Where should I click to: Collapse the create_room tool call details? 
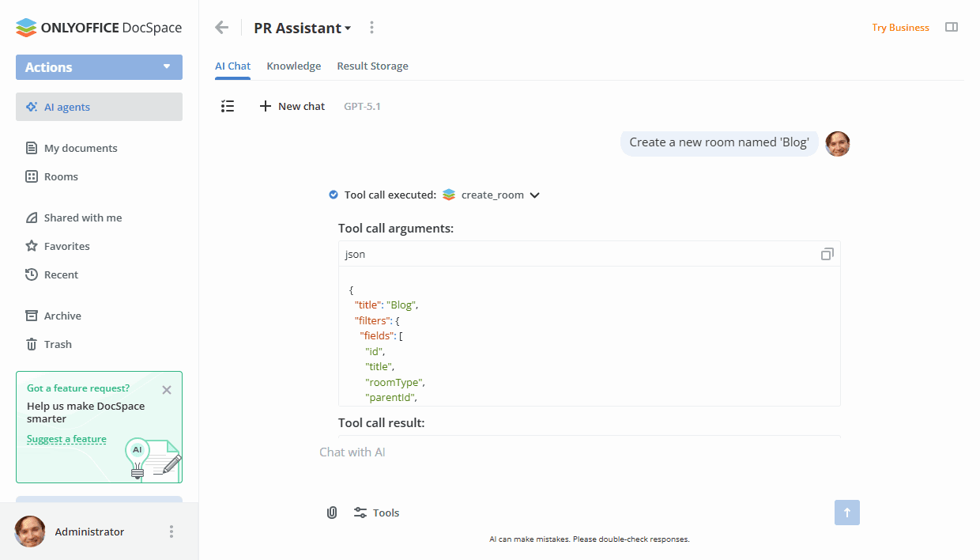535,195
